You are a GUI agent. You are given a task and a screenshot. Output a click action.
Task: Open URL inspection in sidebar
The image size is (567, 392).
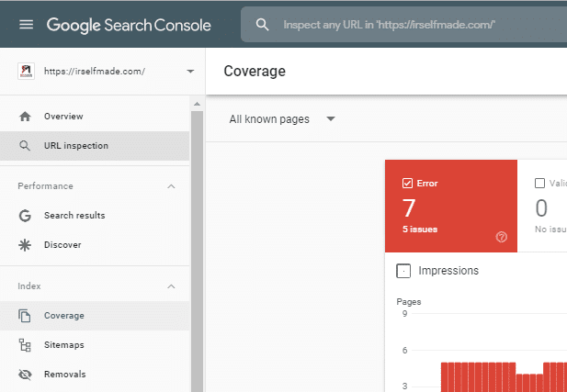95,146
